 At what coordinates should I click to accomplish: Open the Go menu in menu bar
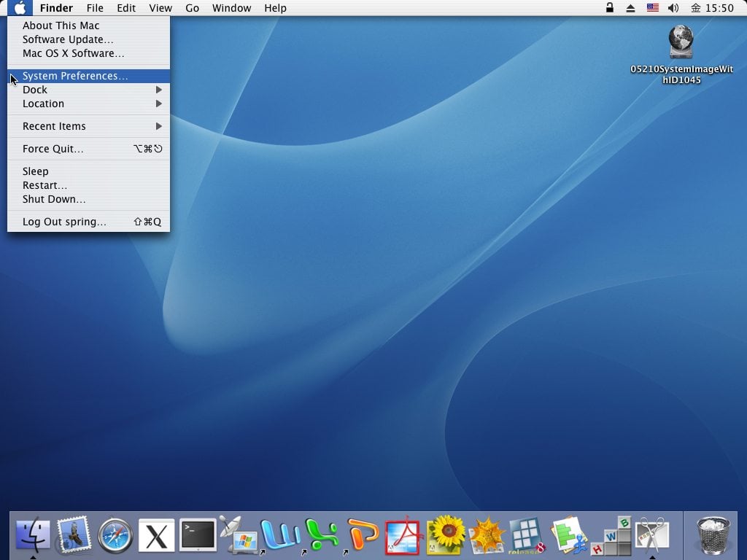click(x=192, y=8)
